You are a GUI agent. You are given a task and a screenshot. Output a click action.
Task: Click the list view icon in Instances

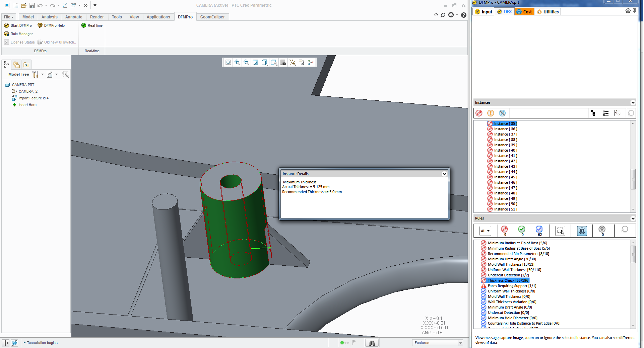pyautogui.click(x=605, y=113)
